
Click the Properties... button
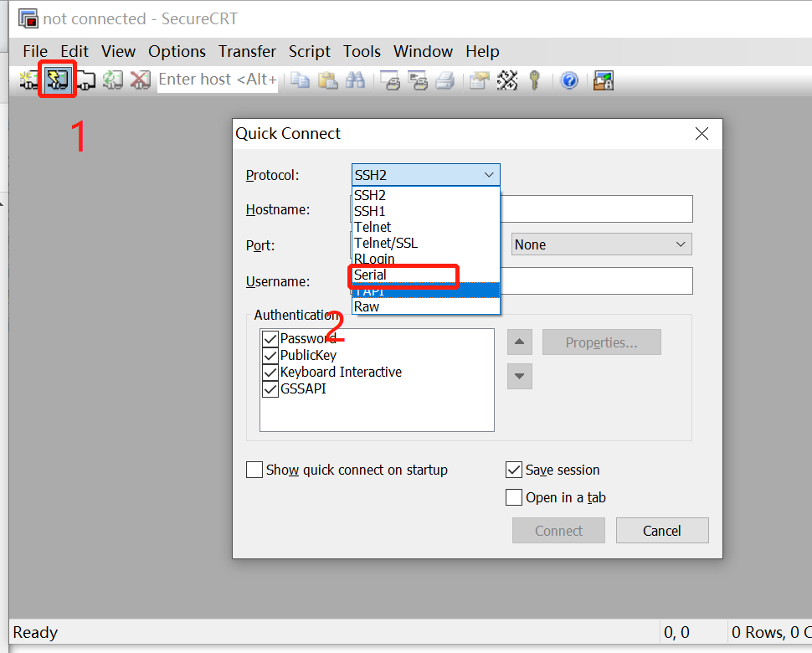click(602, 342)
